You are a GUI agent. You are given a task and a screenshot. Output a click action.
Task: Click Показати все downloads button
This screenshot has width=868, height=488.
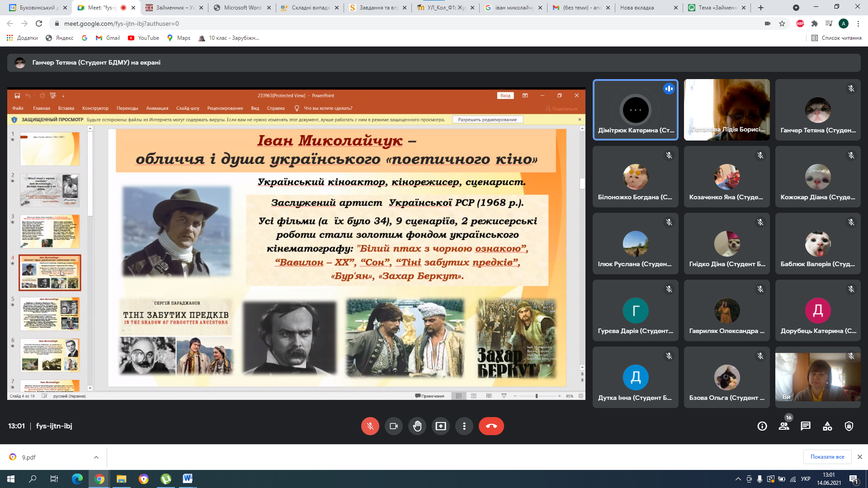click(x=827, y=457)
